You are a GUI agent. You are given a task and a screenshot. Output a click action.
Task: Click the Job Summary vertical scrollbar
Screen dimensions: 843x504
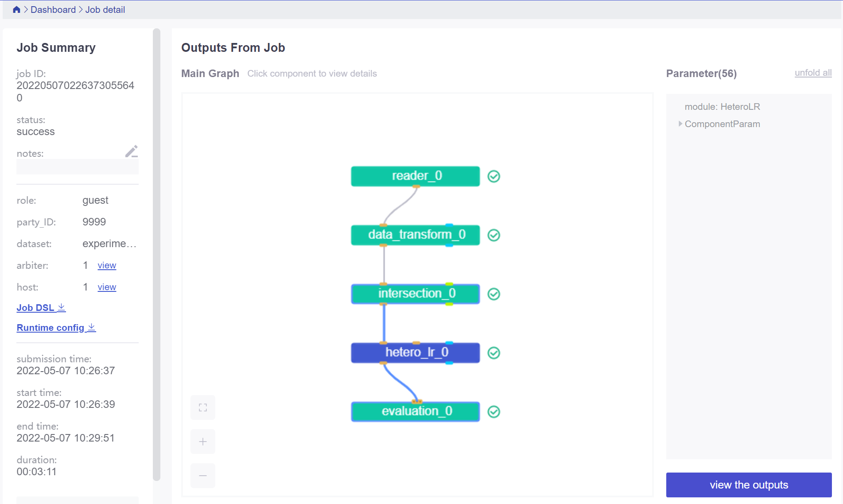156,255
